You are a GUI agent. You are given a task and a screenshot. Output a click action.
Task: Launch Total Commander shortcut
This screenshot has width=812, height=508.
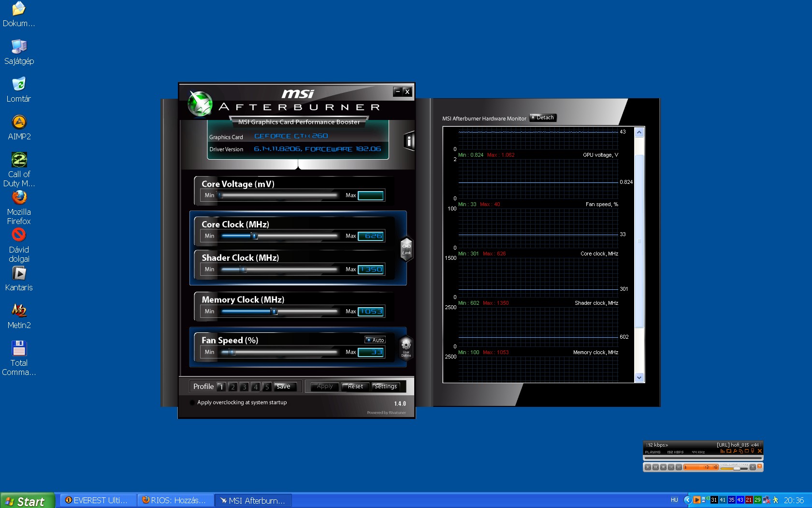pos(19,359)
